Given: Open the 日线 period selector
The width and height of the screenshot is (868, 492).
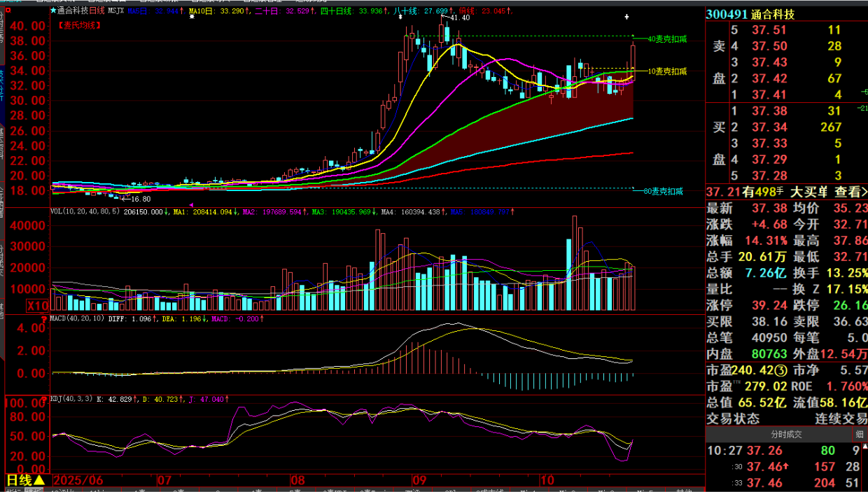Looking at the screenshot, I should [25, 480].
